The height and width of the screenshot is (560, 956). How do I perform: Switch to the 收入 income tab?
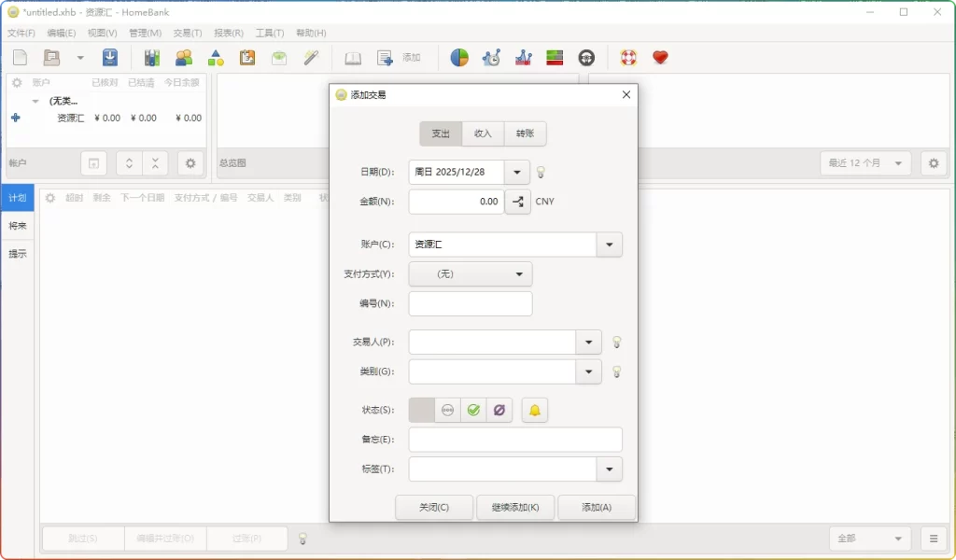tap(483, 133)
